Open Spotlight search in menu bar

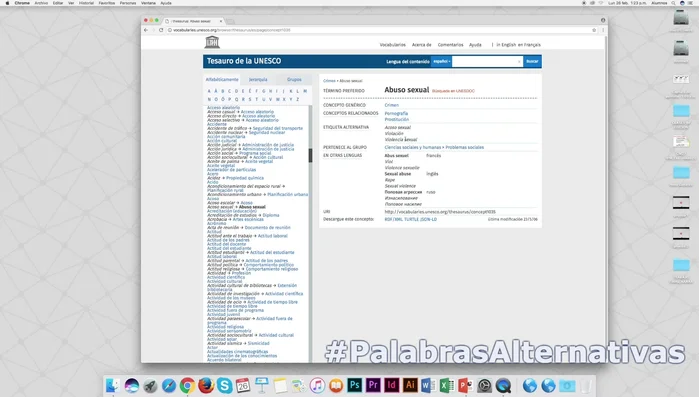674,3
